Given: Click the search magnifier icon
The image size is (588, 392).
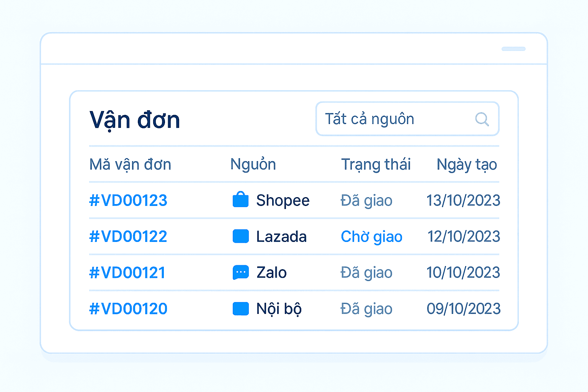Looking at the screenshot, I should [482, 119].
